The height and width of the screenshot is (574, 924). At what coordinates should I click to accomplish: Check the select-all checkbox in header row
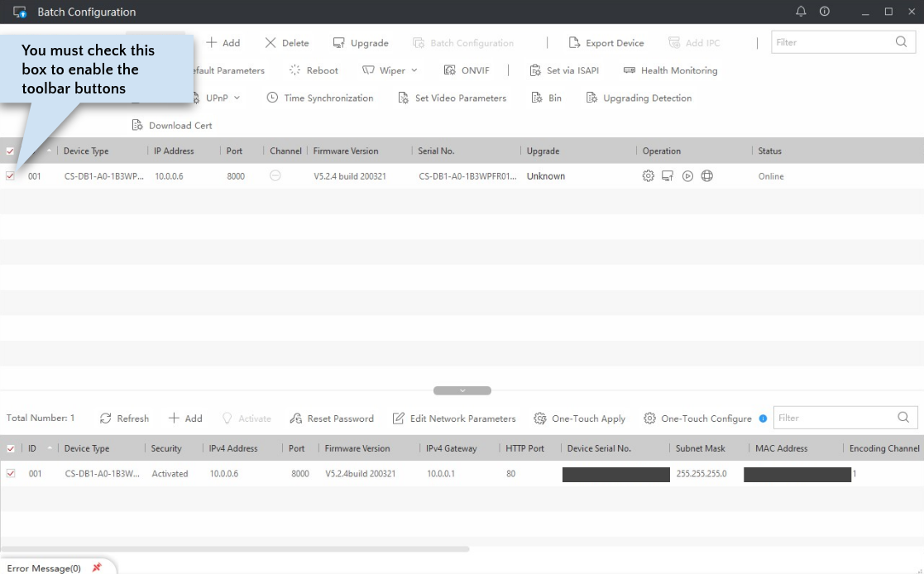pyautogui.click(x=11, y=151)
